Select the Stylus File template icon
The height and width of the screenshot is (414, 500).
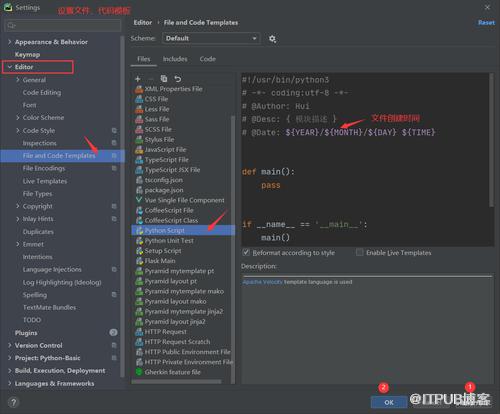tap(139, 139)
